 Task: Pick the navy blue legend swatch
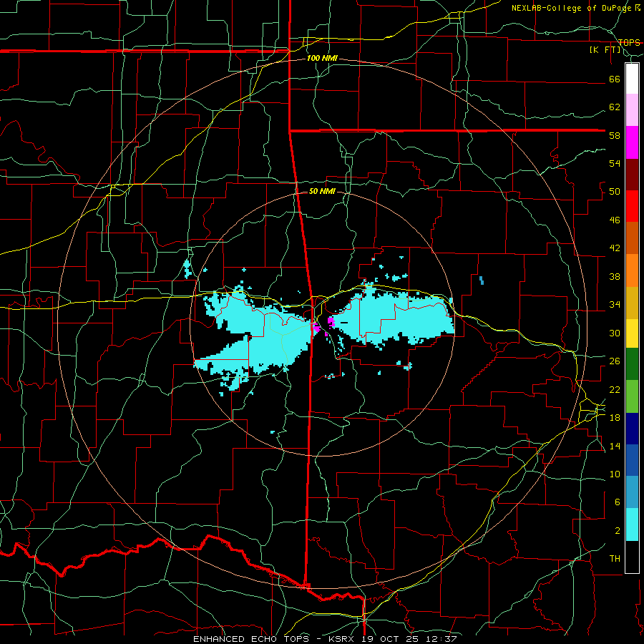tap(632, 429)
